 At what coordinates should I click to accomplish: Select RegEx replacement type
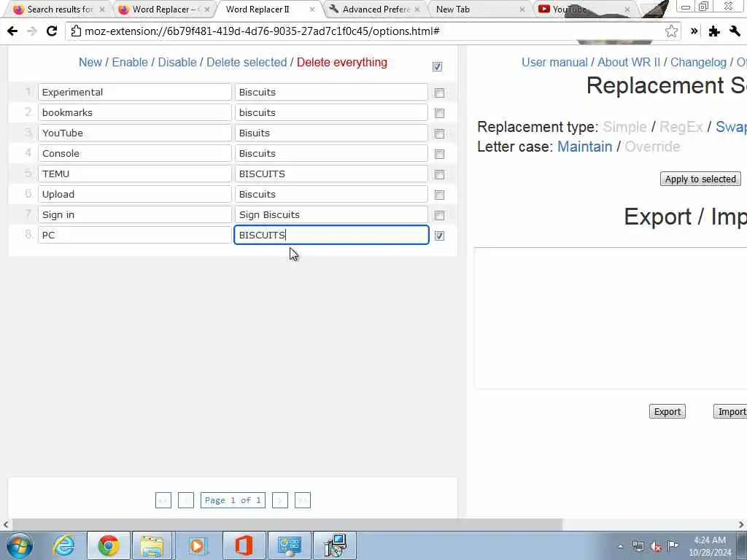click(x=681, y=127)
